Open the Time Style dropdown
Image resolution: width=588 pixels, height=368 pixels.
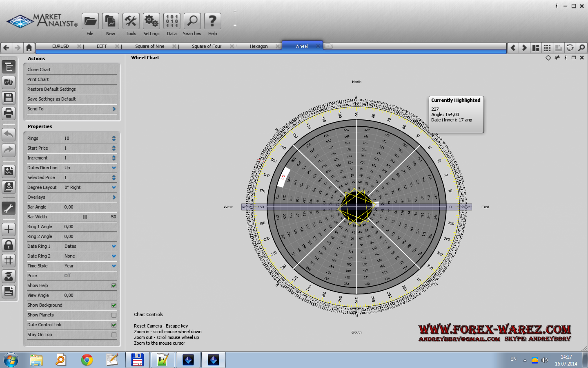pos(114,266)
